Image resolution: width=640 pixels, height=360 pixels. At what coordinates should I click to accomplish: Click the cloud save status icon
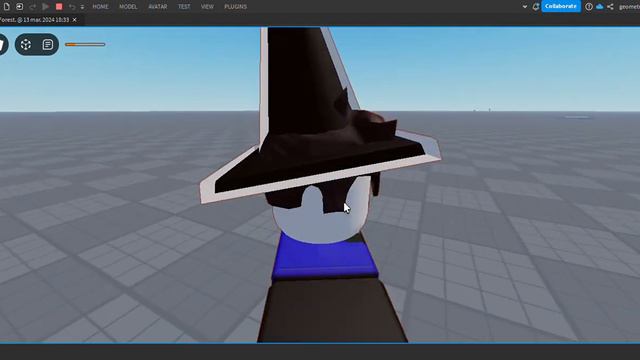point(600,7)
